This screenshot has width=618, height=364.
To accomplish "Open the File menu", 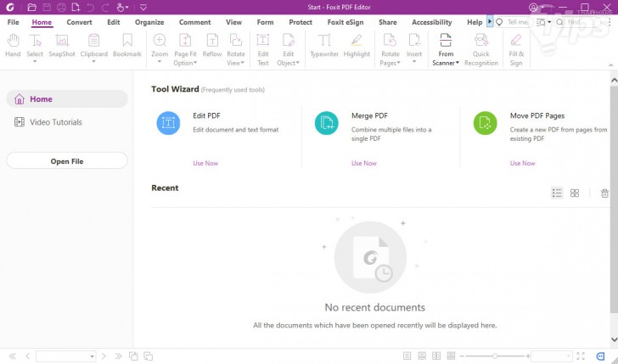I will click(13, 22).
